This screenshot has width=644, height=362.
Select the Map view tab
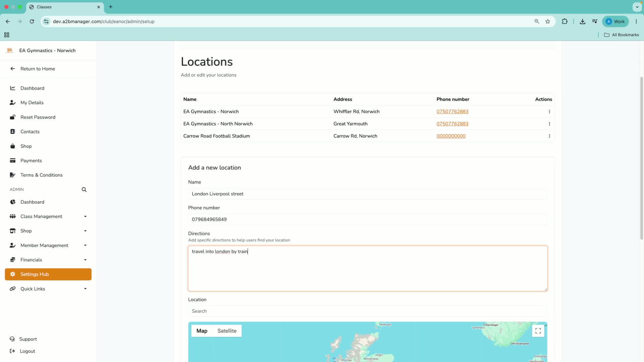[x=202, y=331]
